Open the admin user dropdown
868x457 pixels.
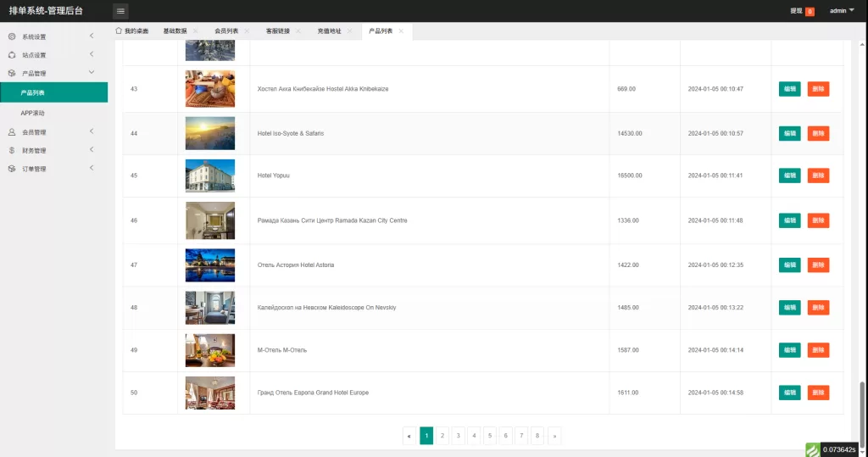(841, 11)
